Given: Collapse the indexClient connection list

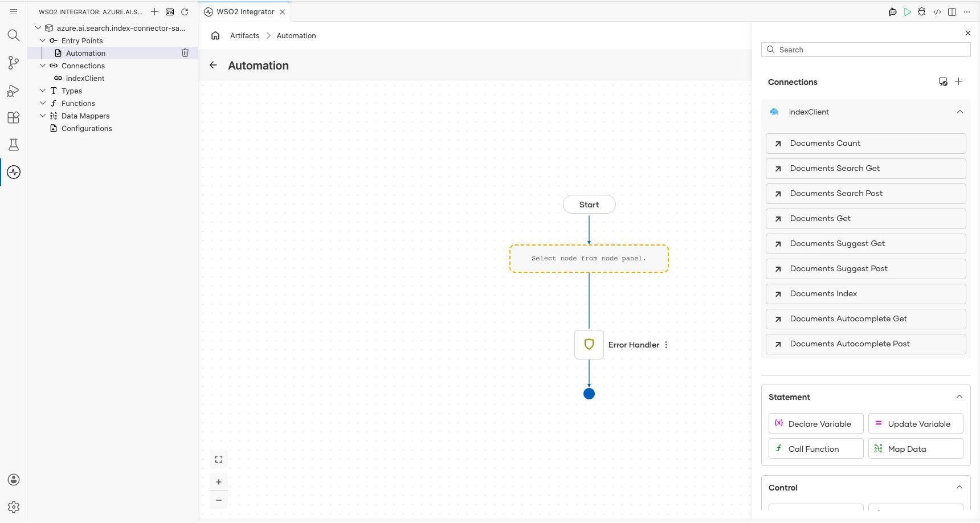Looking at the screenshot, I should tap(960, 112).
